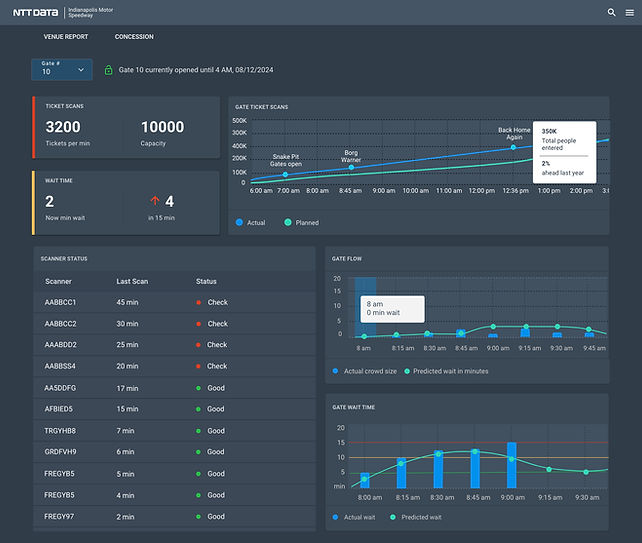Select scanner TRGYHB8 row
The image size is (642, 543).
(x=174, y=431)
